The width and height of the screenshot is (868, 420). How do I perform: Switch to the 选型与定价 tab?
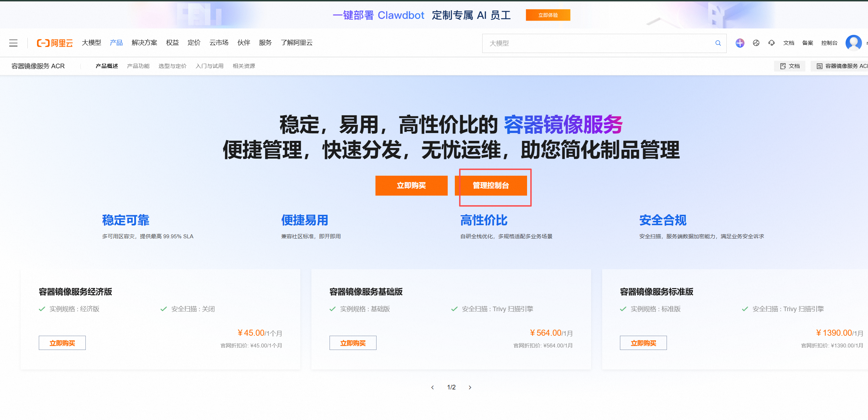(172, 66)
